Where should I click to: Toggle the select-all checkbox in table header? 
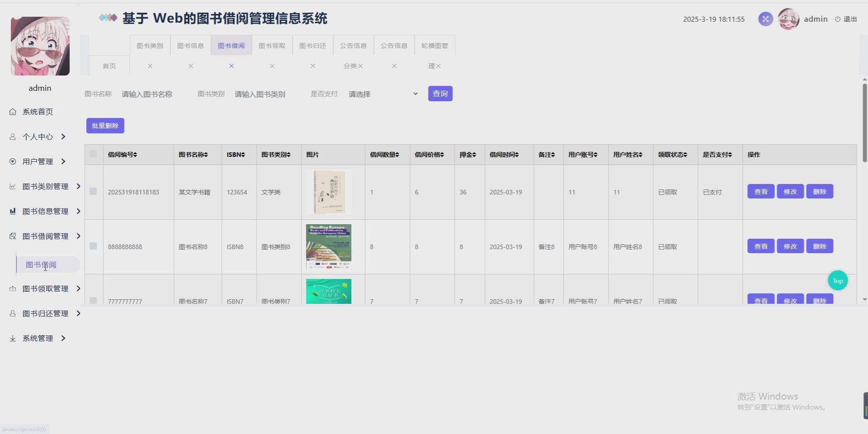[94, 154]
